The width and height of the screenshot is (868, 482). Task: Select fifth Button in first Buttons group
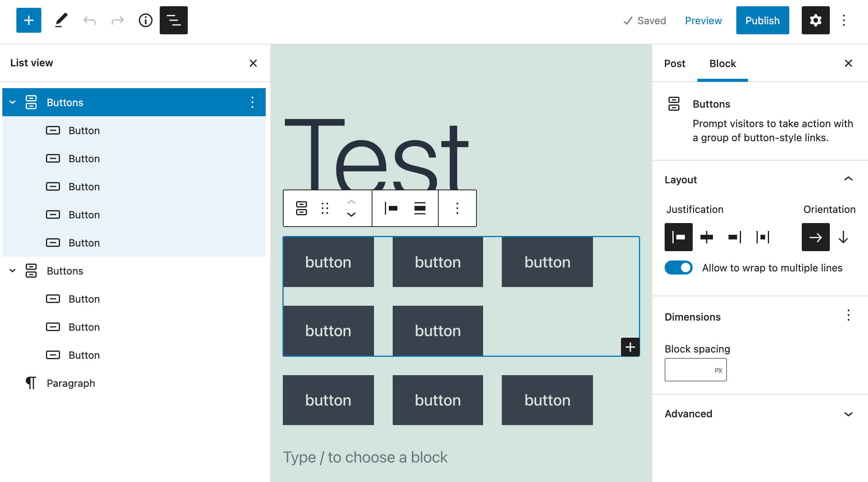click(134, 243)
